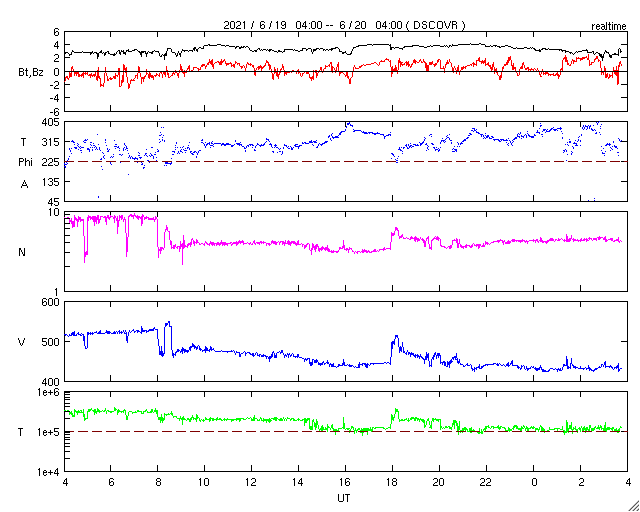This screenshot has height=512, width=640.
Task: Click the resize grip in the window corner
Action: tap(633, 506)
